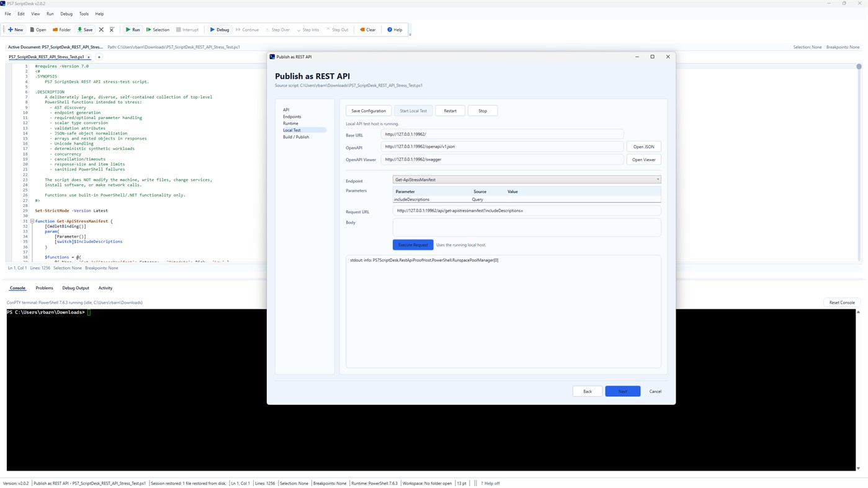Image resolution: width=868 pixels, height=488 pixels.
Task: Select API step in dialog sidebar
Action: point(286,110)
